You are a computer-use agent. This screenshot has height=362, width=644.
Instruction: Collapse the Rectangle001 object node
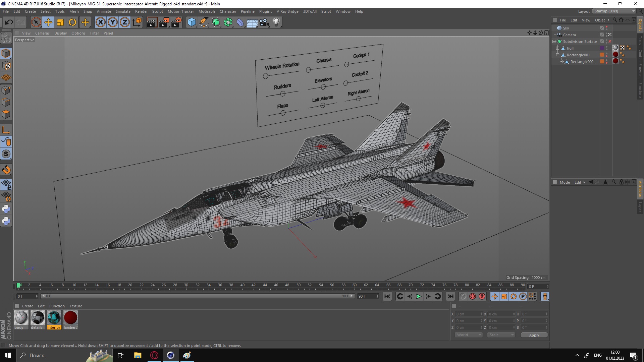(558, 55)
